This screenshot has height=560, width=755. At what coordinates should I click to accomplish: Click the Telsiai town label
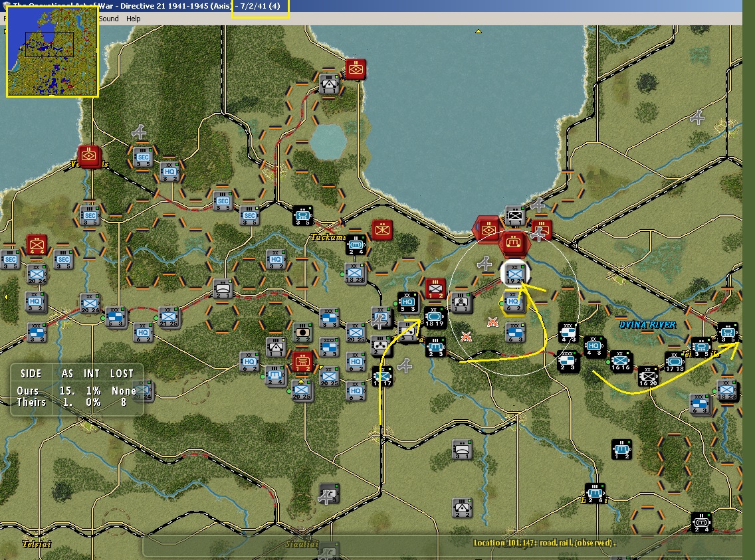click(36, 543)
